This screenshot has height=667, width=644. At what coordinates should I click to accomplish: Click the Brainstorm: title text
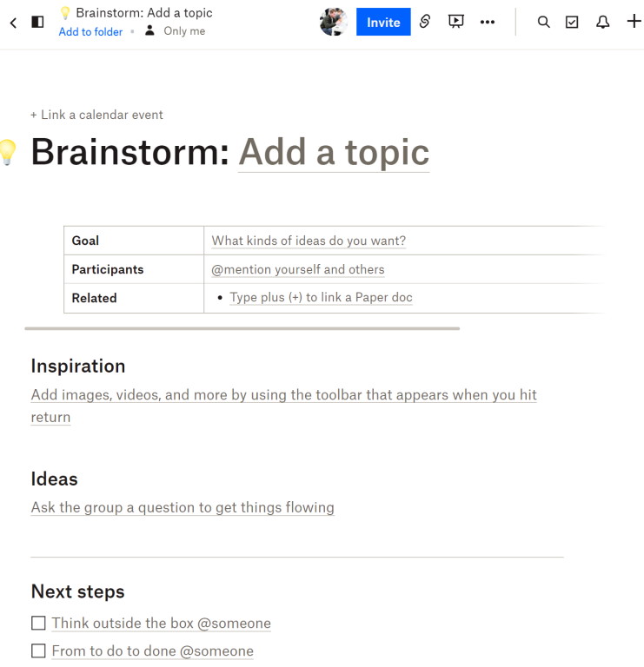click(x=130, y=152)
